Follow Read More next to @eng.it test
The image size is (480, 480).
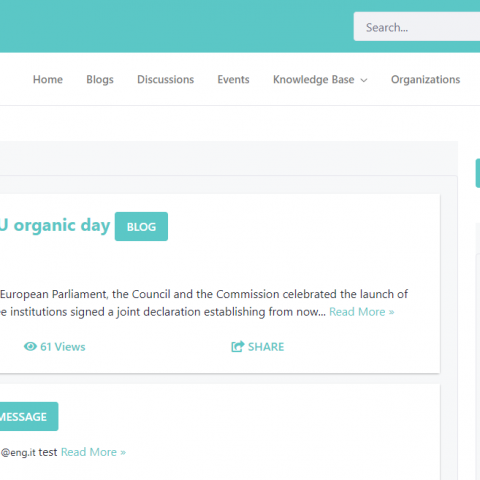(93, 452)
